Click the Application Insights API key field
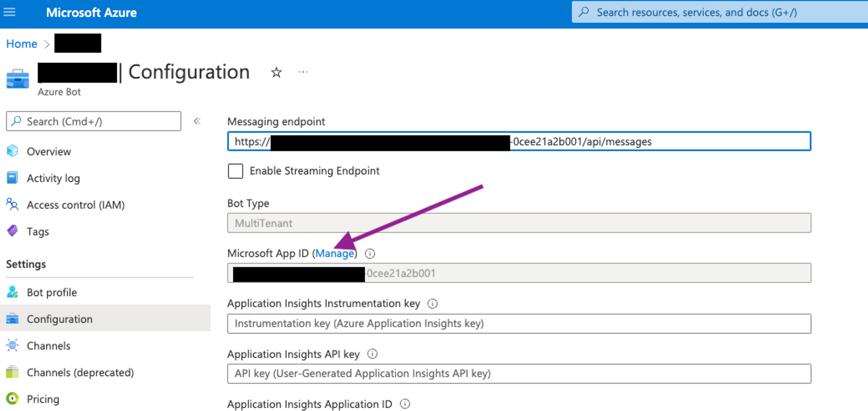The width and height of the screenshot is (868, 411). (519, 374)
